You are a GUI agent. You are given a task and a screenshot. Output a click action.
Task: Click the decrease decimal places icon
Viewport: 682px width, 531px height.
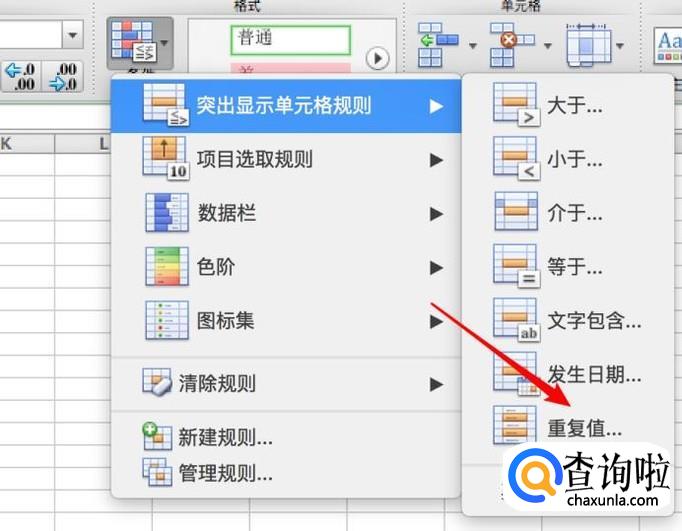tap(63, 77)
